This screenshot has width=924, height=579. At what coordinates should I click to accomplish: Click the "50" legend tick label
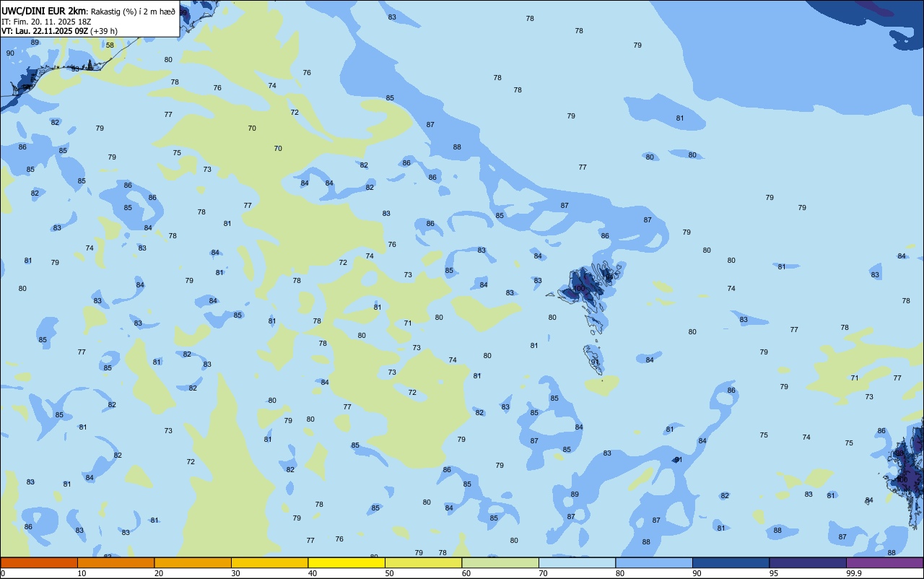[x=390, y=573]
